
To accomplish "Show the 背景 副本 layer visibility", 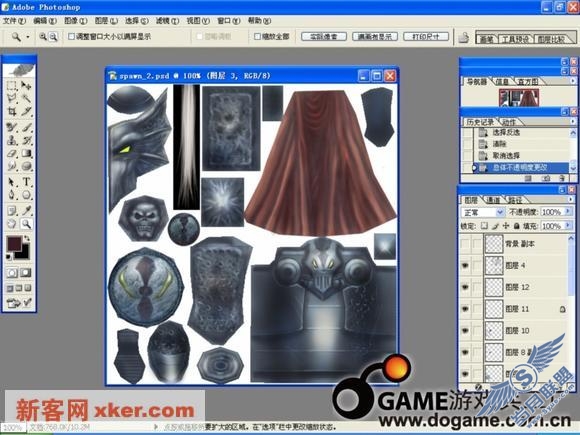I will 465,244.
